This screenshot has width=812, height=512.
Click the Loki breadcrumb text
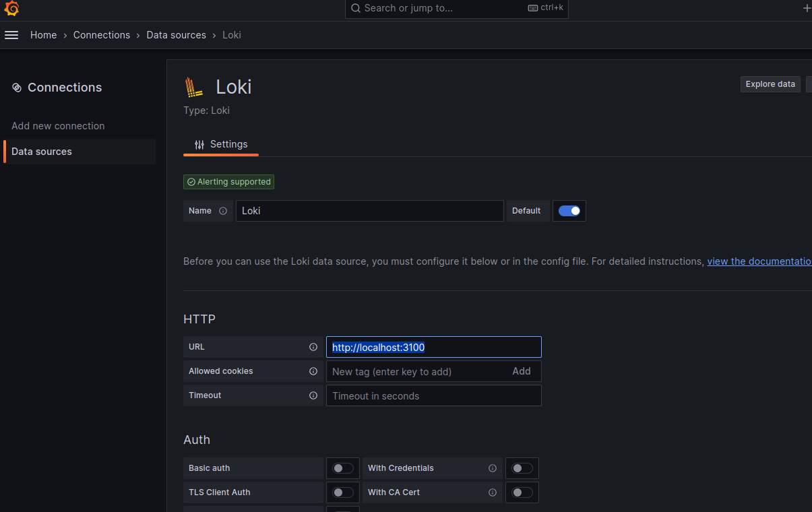232,35
